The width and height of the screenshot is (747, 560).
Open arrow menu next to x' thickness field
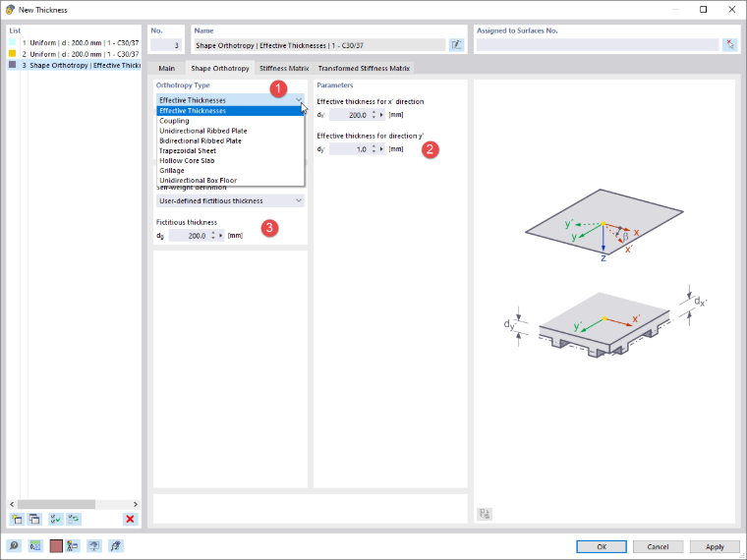381,115
